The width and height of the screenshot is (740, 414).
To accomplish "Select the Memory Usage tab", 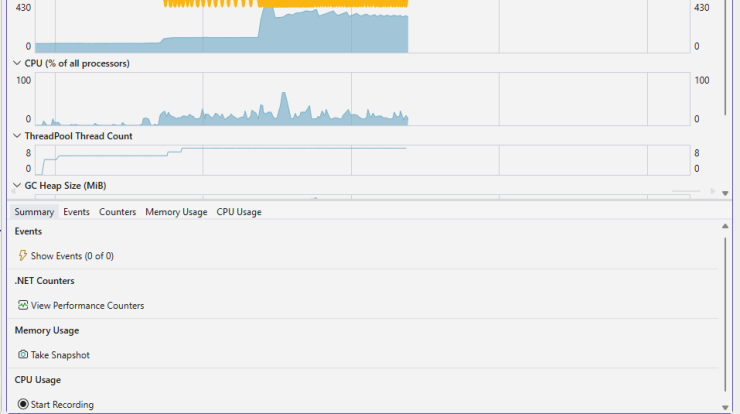I will [176, 212].
